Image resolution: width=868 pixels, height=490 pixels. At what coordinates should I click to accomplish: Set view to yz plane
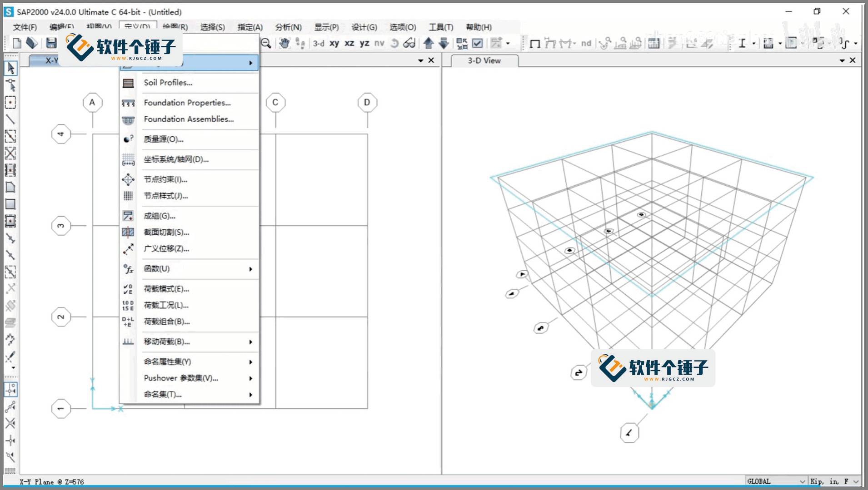coord(364,43)
